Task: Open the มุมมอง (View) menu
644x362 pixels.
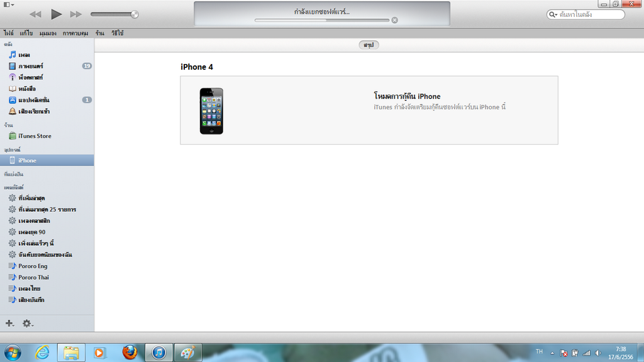Action: [x=48, y=33]
